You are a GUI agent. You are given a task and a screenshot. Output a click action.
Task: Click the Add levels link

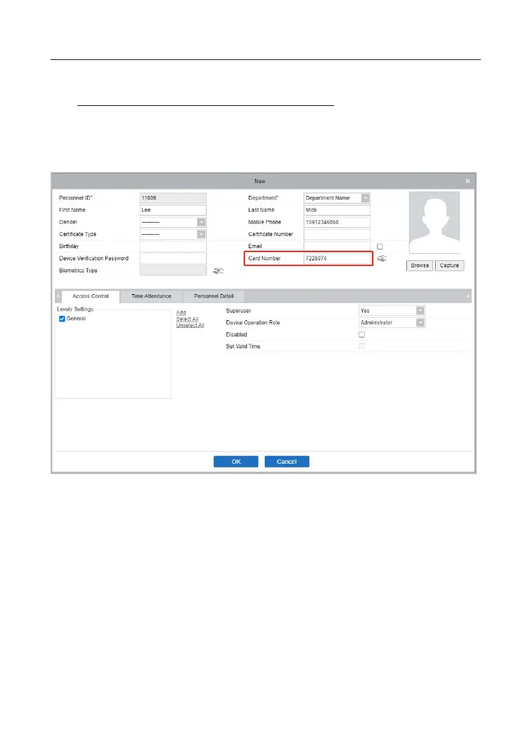[x=181, y=313]
